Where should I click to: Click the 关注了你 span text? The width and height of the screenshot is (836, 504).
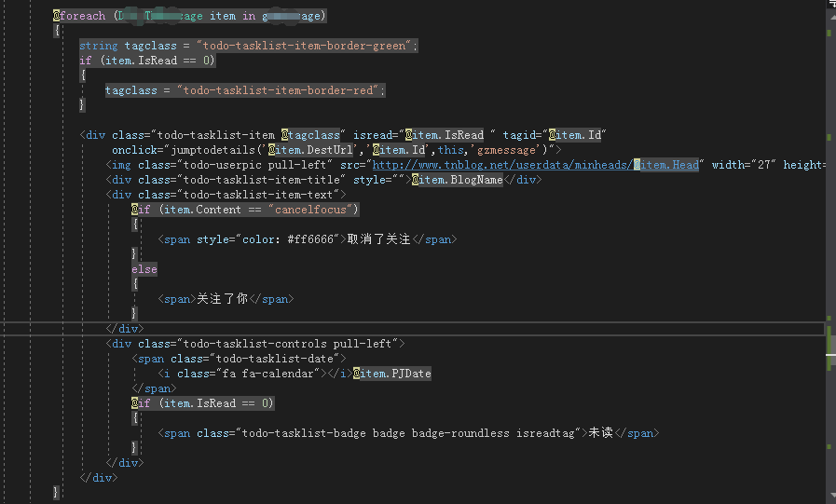coord(223,299)
